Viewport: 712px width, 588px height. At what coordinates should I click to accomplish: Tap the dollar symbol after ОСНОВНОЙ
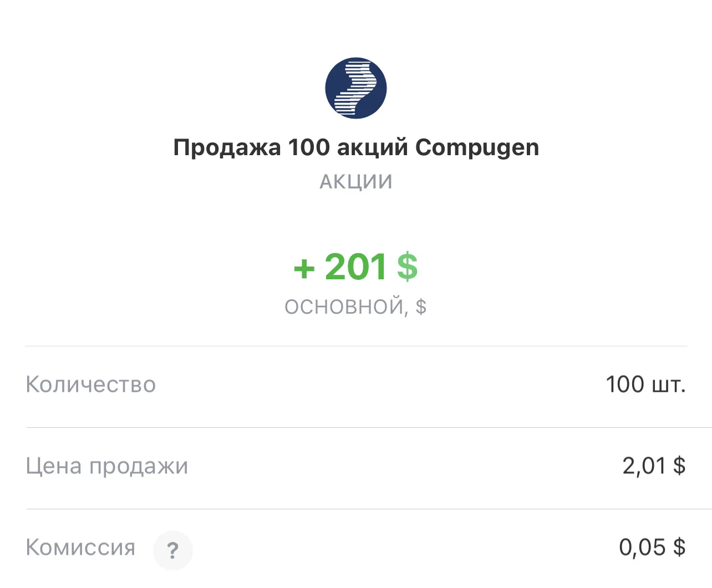421,306
